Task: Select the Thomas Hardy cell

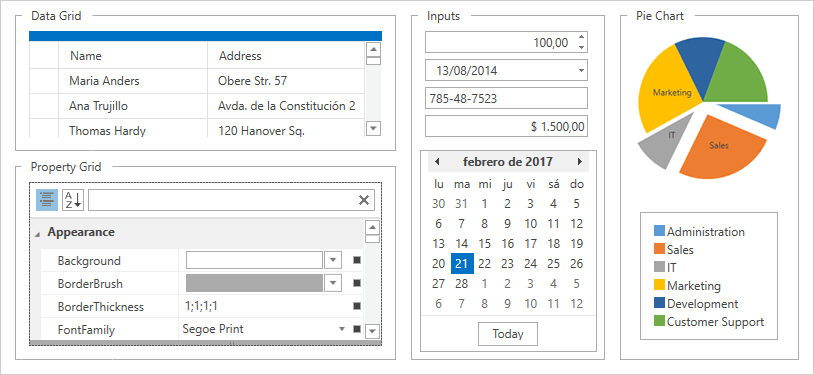Action: (133, 128)
